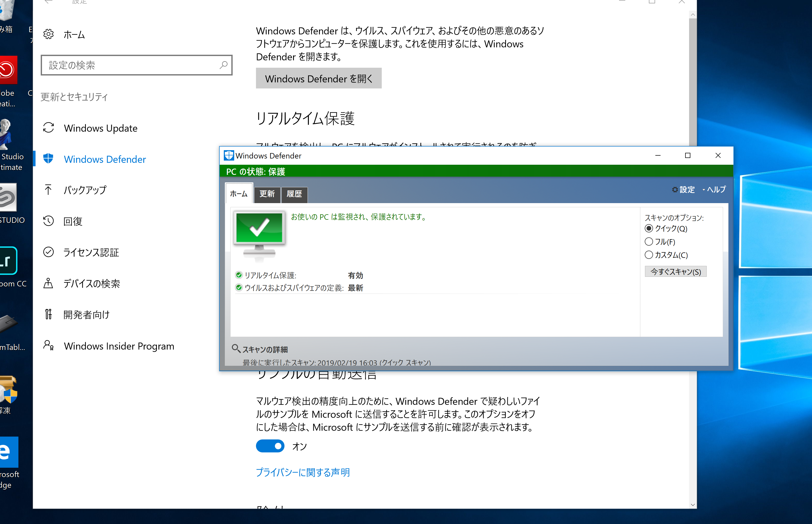Maximize the Windows Defender window
This screenshot has width=812, height=524.
click(x=688, y=155)
